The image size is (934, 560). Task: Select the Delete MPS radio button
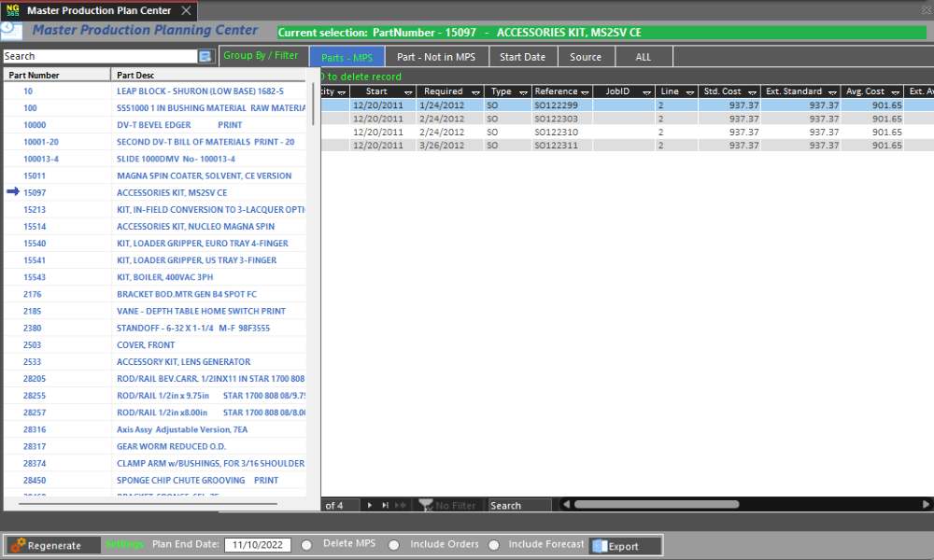pos(306,545)
